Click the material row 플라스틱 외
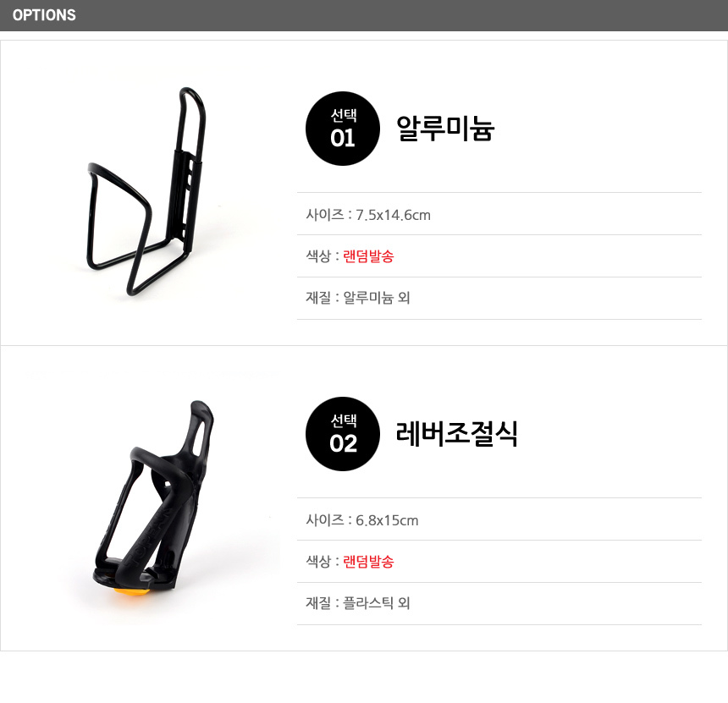Image resolution: width=728 pixels, height=703 pixels. pos(499,603)
